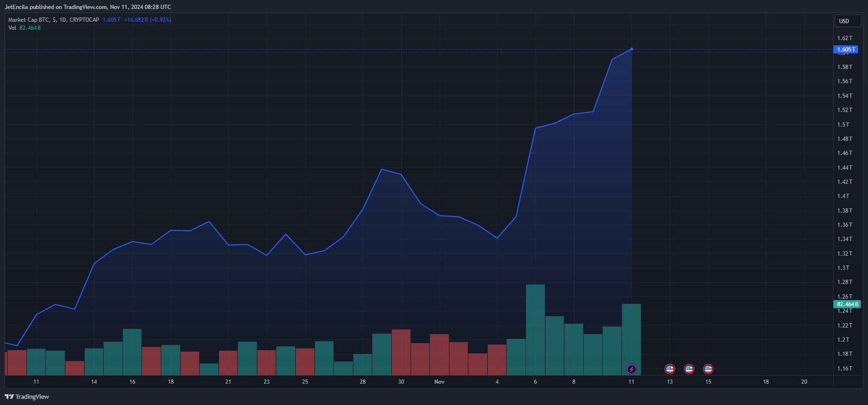Click the TradingView logo
This screenshot has height=405, width=868.
coord(27,396)
